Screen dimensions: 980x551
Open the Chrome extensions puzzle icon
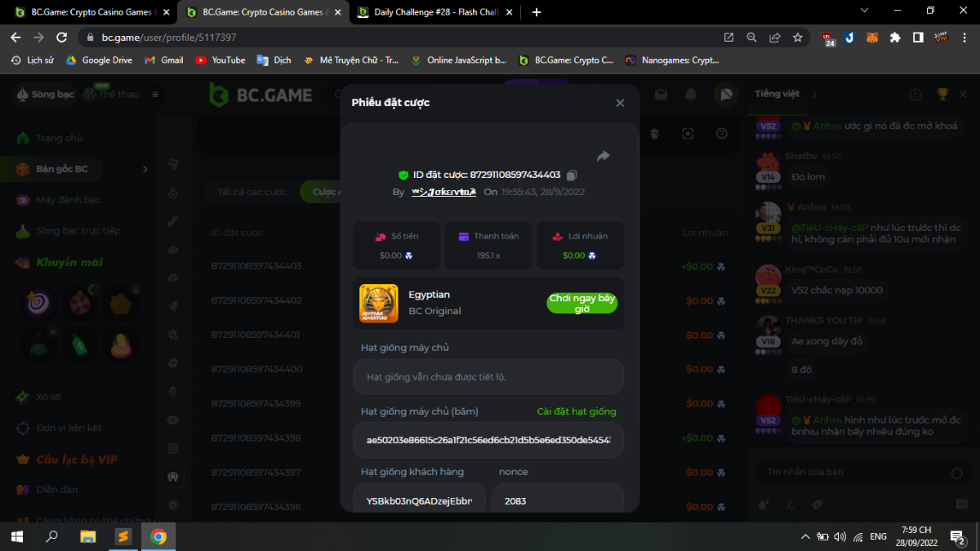895,38
